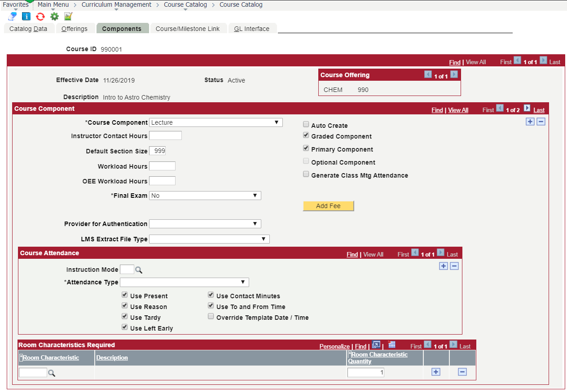Uncheck the Use Tardy checkbox
Viewport: 567px width, 392px height.
(125, 317)
